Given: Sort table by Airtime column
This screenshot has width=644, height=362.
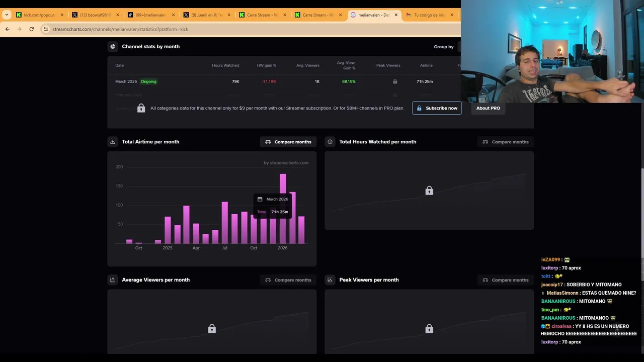Looking at the screenshot, I should pos(426,65).
